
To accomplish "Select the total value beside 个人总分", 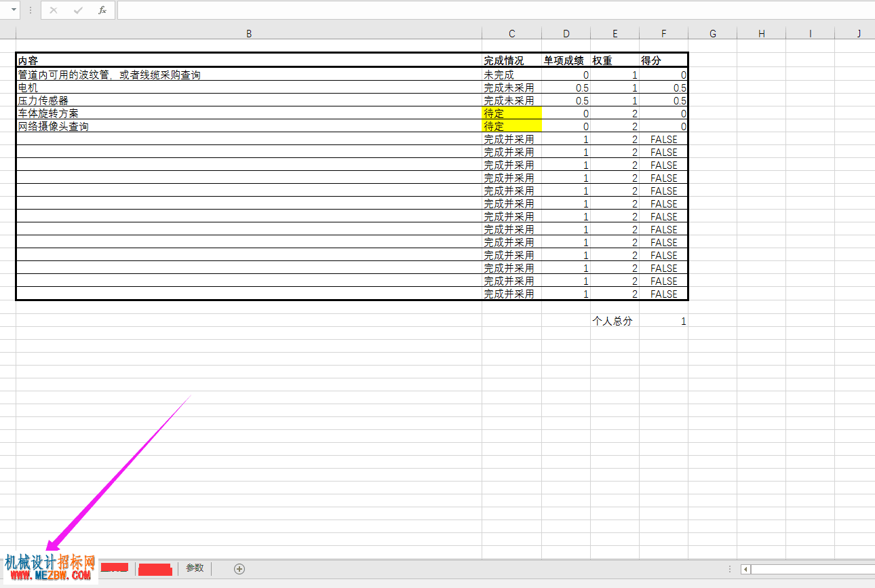I will (x=663, y=321).
